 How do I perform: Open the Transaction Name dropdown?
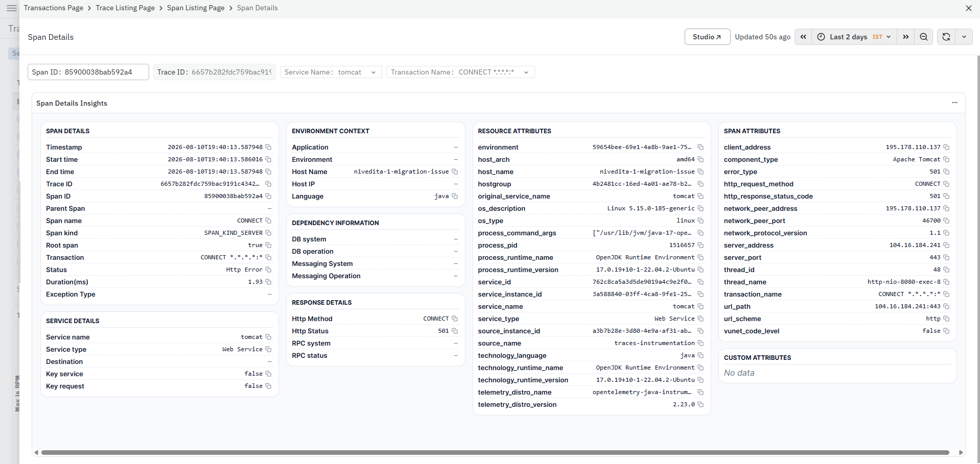[460, 72]
